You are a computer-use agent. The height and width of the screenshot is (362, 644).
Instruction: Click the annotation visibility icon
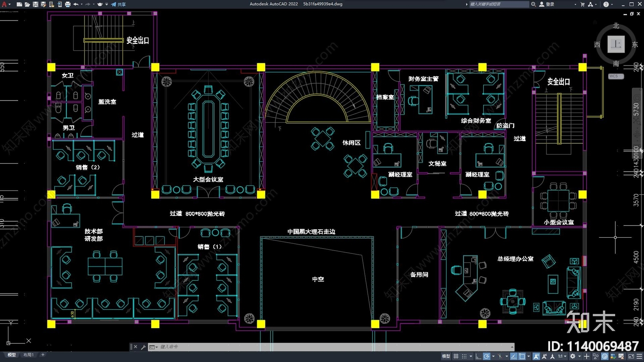pos(536,356)
